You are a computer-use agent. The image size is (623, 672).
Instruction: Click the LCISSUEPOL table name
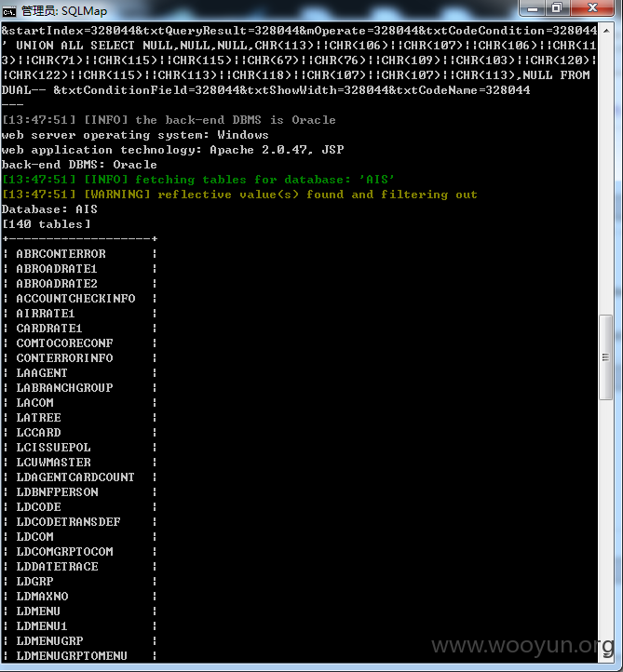point(53,448)
